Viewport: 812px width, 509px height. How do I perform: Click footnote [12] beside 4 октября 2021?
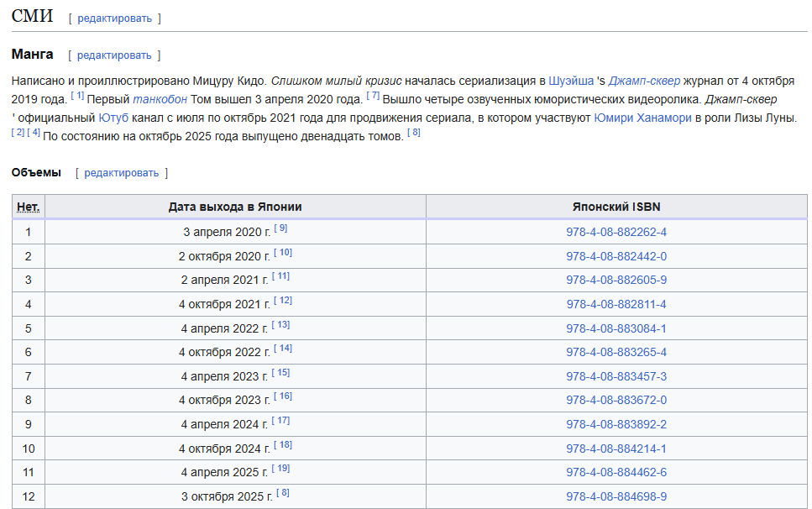(283, 301)
